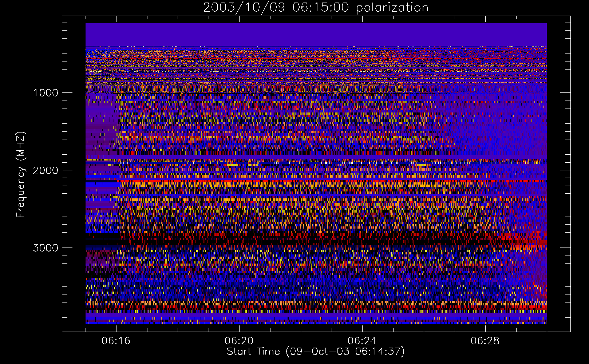Click the 06:20 time tick label
Viewport: 589px width, 364px height.
pyautogui.click(x=239, y=341)
